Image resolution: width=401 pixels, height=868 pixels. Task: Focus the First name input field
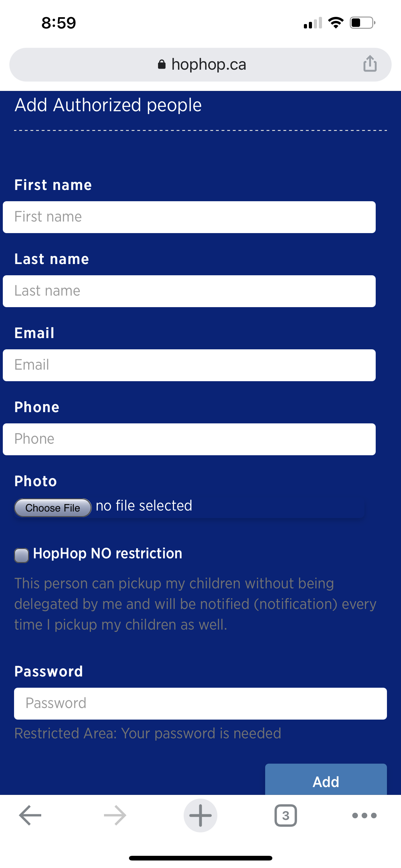[x=189, y=217]
